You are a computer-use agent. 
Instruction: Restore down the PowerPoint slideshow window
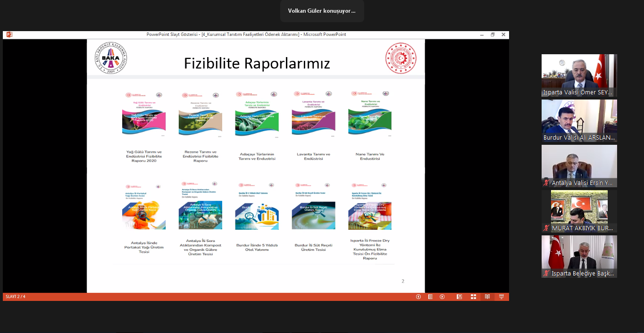click(493, 34)
